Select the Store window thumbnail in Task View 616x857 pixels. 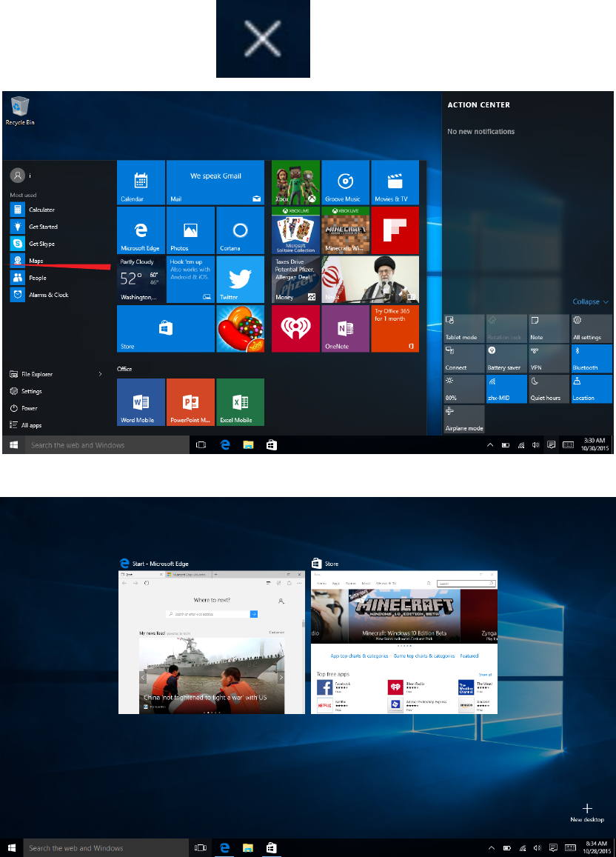(404, 642)
